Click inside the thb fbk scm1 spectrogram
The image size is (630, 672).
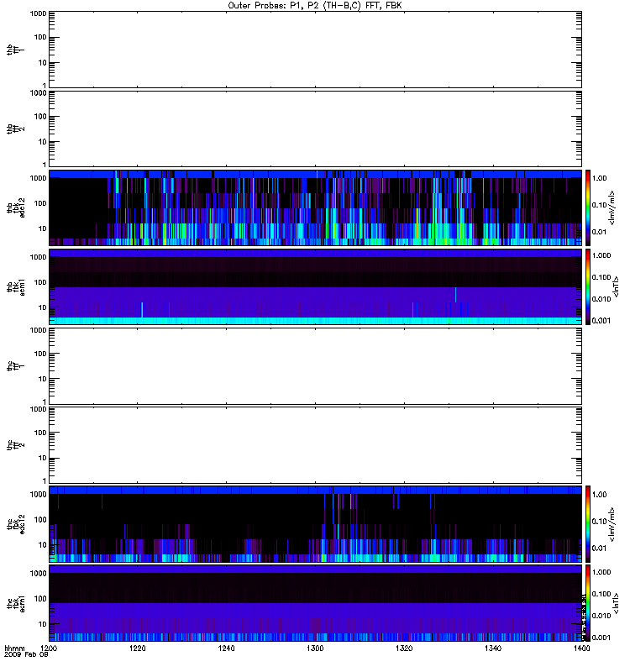click(315, 286)
